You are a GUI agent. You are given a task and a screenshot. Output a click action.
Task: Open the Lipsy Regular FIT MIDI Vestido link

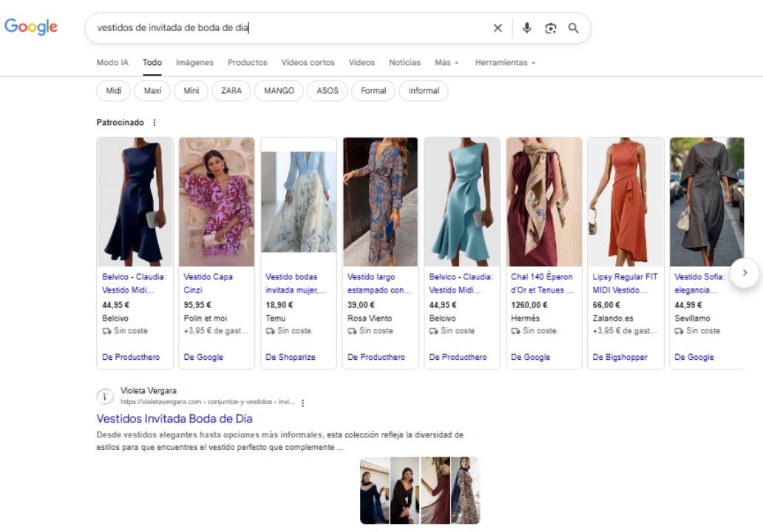tap(625, 284)
